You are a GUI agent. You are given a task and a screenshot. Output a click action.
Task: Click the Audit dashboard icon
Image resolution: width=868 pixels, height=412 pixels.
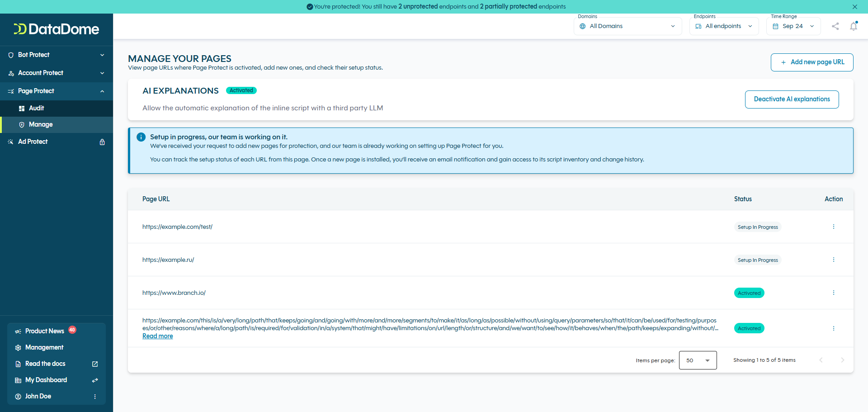tap(22, 109)
